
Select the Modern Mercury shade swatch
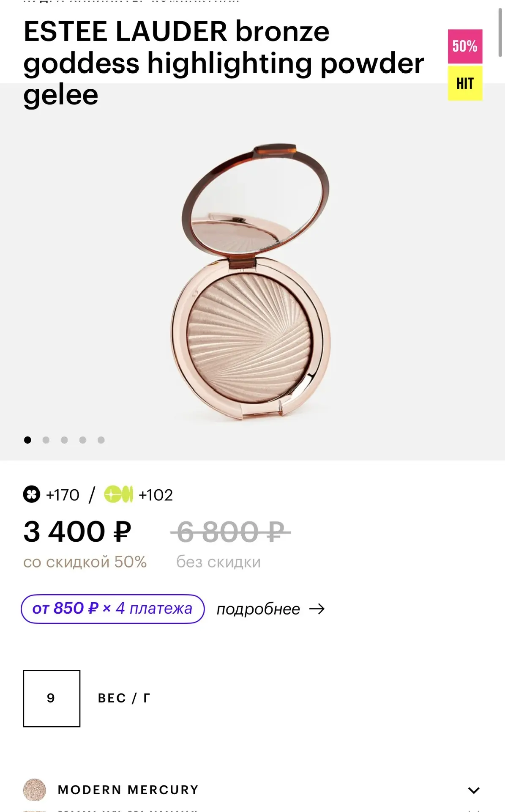[x=35, y=790]
